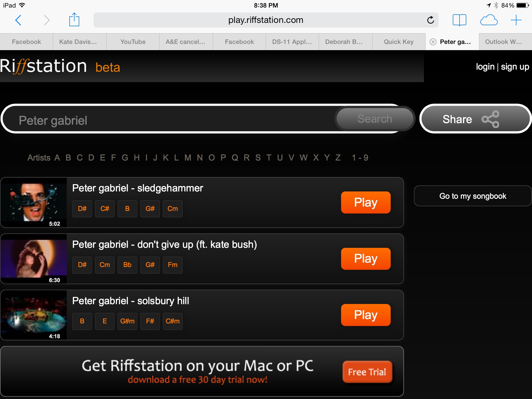This screenshot has width=532, height=399.
Task: Open the bookmarks book icon
Action: coord(459,20)
